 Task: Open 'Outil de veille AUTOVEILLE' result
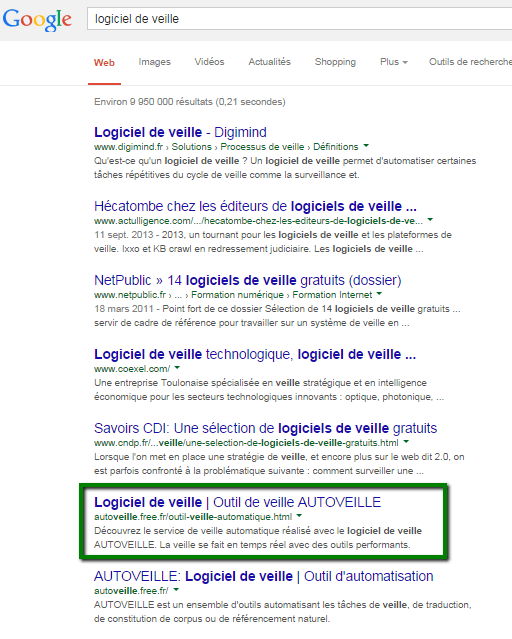click(x=237, y=502)
